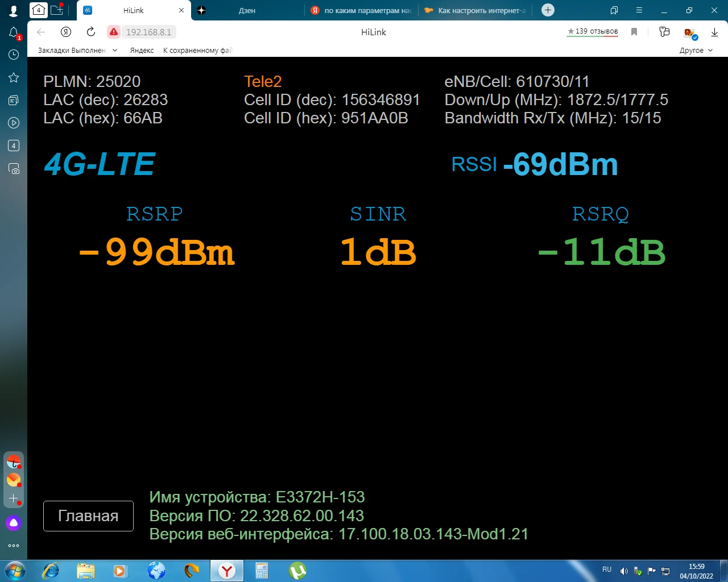Click the "Bandwidth Rx/Tx (MHz): 15/15" line
The height and width of the screenshot is (582, 728).
[x=553, y=118]
